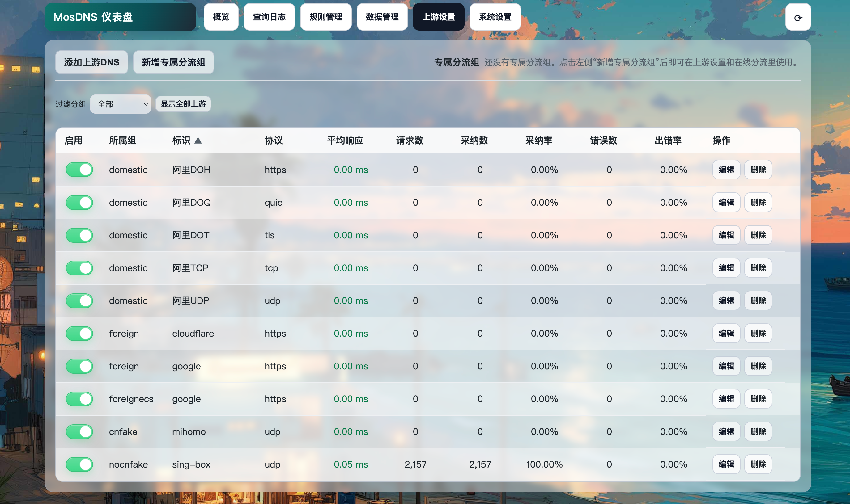Image resolution: width=850 pixels, height=504 pixels.
Task: Open the 概览 tab
Action: click(221, 17)
